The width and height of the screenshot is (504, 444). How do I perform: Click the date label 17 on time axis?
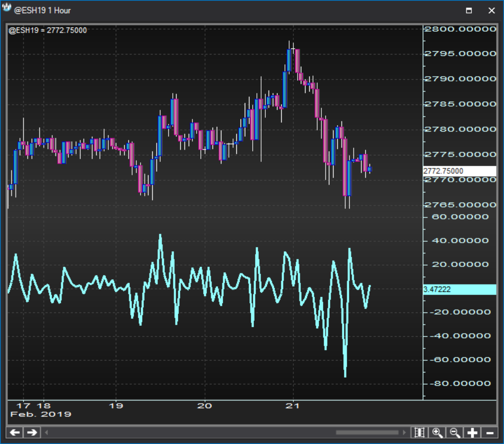coord(23,406)
